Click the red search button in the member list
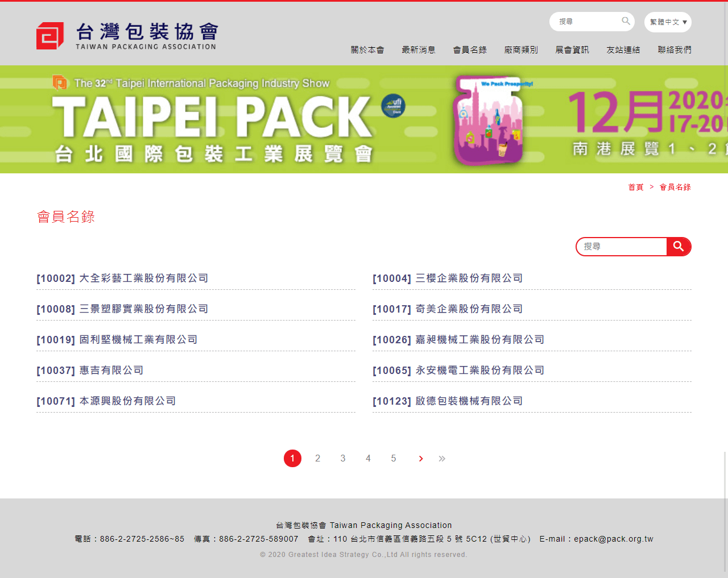This screenshot has height=578, width=728. click(x=679, y=247)
